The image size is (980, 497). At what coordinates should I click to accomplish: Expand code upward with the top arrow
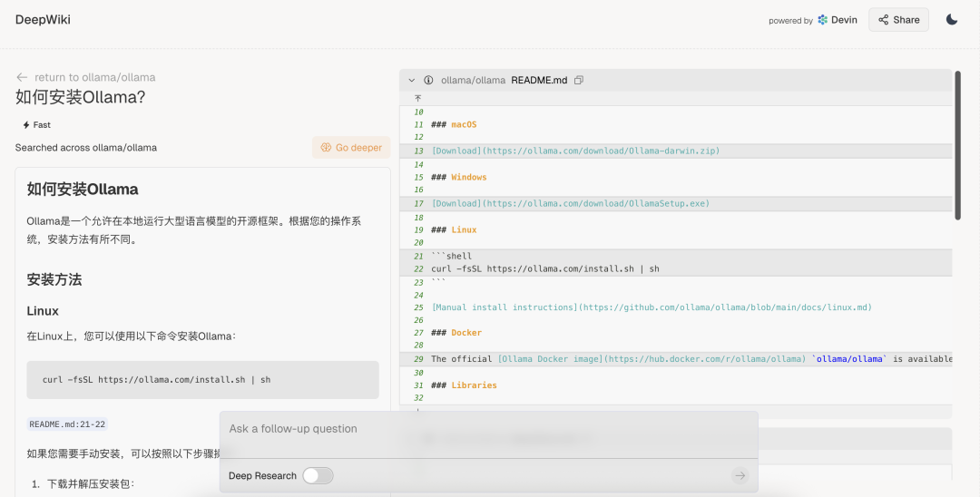click(417, 98)
